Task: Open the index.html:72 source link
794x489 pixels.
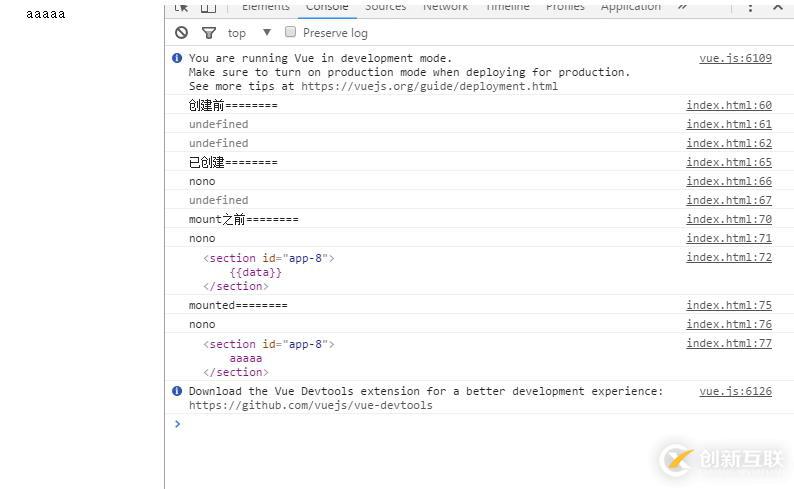Action: click(x=728, y=257)
